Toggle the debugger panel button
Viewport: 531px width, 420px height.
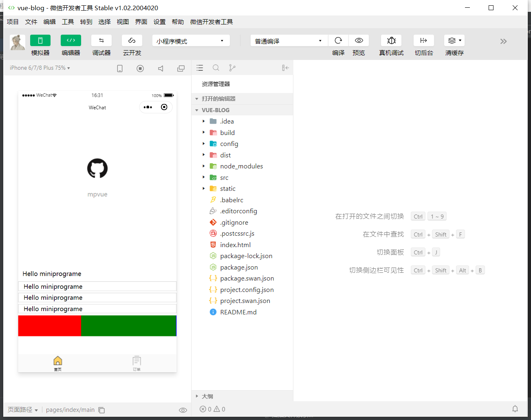tap(101, 40)
